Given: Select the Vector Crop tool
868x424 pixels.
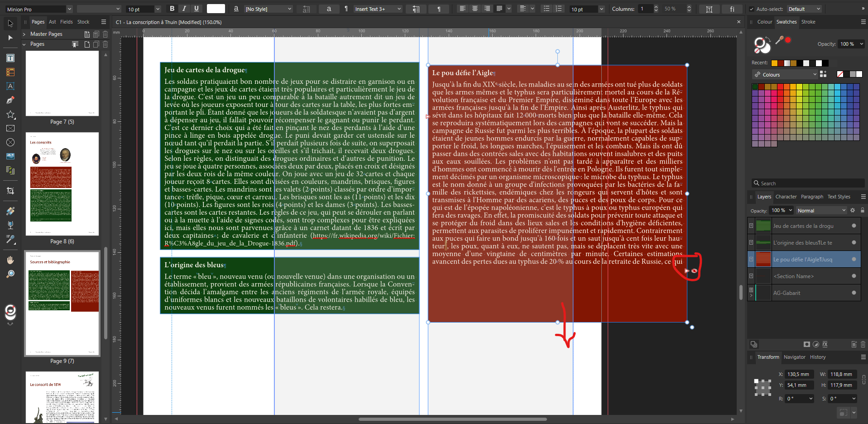Looking at the screenshot, I should (10, 191).
